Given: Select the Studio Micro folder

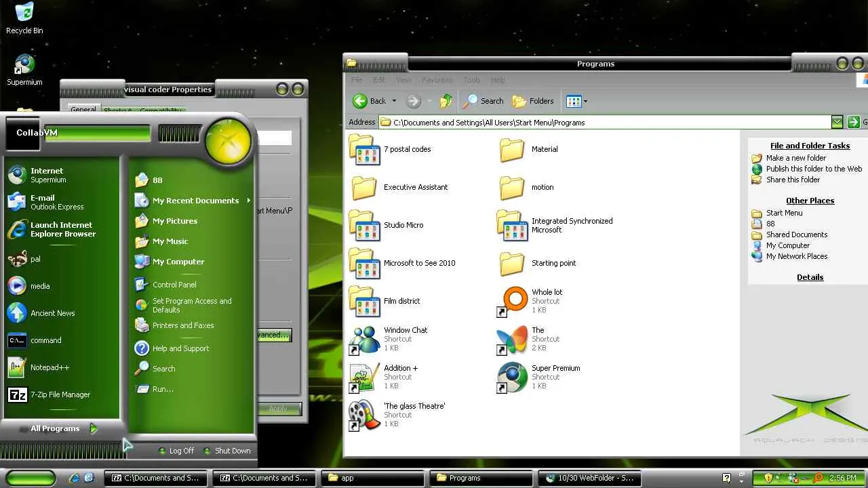Looking at the screenshot, I should point(387,225).
